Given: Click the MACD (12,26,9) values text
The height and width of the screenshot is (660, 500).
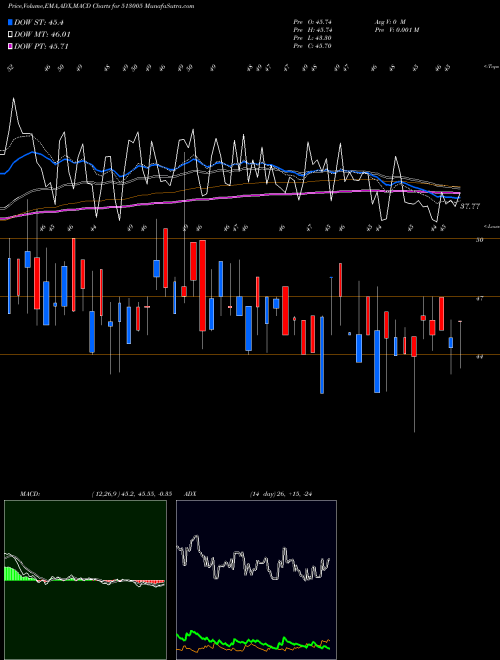Looking at the screenshot, I should [131, 494].
